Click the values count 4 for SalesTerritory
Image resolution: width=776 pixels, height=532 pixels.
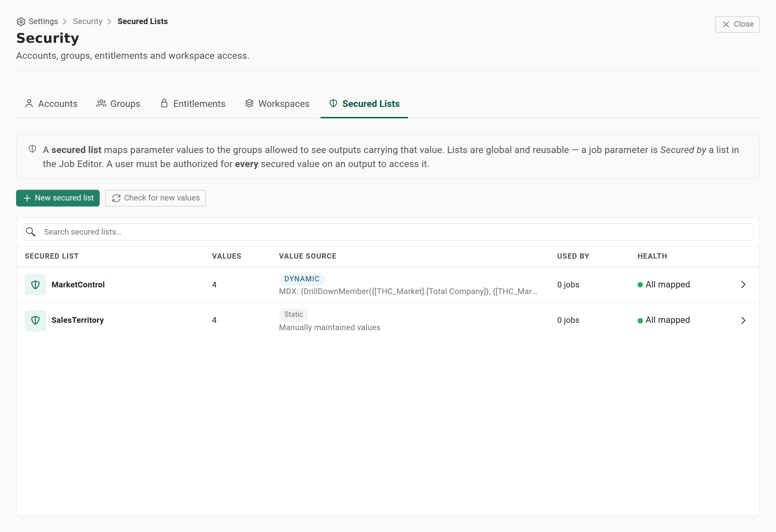[214, 320]
